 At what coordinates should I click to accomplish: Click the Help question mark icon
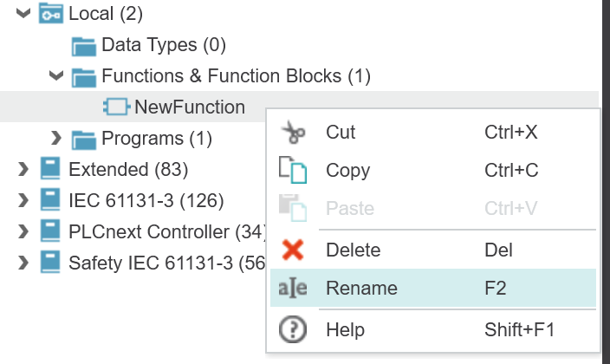click(293, 329)
